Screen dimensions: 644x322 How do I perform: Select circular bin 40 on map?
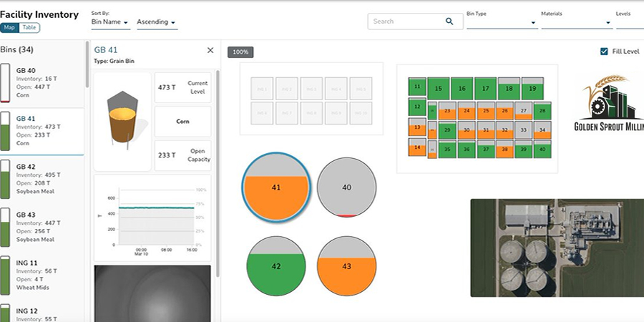(x=347, y=187)
